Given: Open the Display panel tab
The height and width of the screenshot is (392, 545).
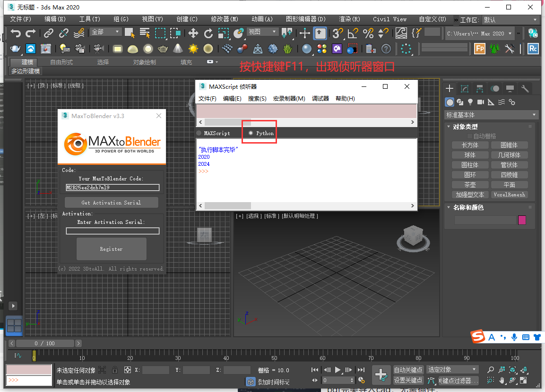Looking at the screenshot, I should click(510, 88).
